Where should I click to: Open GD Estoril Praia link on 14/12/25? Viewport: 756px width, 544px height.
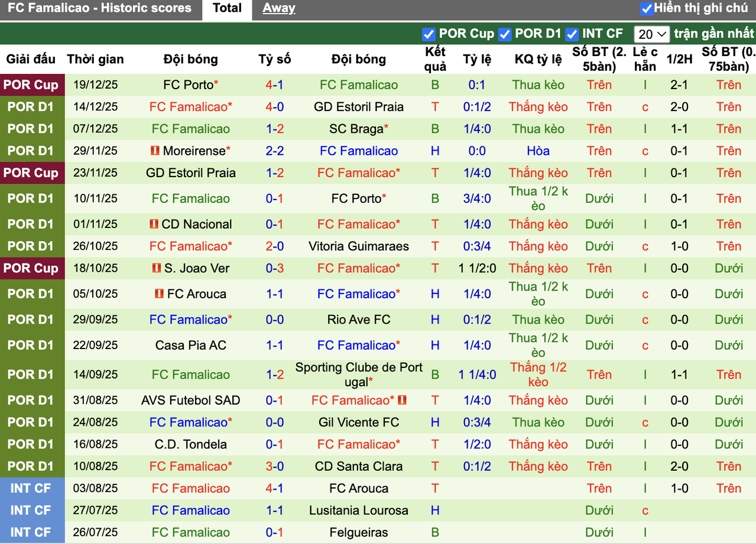(x=359, y=107)
